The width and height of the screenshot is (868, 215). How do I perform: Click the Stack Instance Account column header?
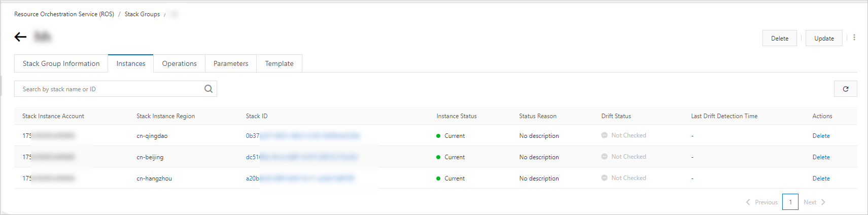pos(53,116)
